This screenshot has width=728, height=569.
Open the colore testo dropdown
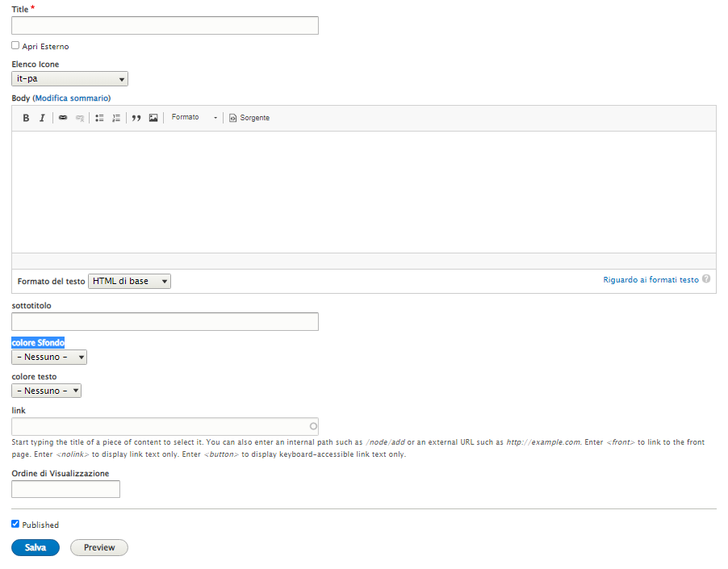tap(47, 391)
